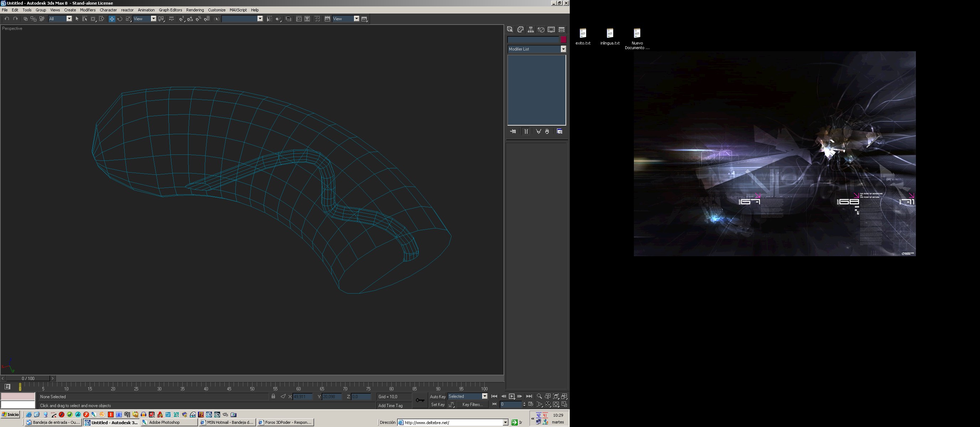Screen dimensions: 980x427
Task: Click the large key icon button
Action: (x=420, y=400)
